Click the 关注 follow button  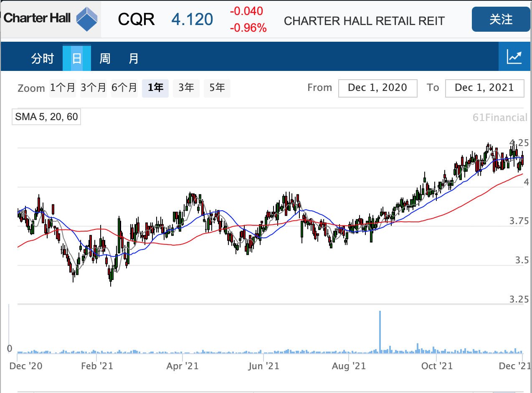(501, 19)
